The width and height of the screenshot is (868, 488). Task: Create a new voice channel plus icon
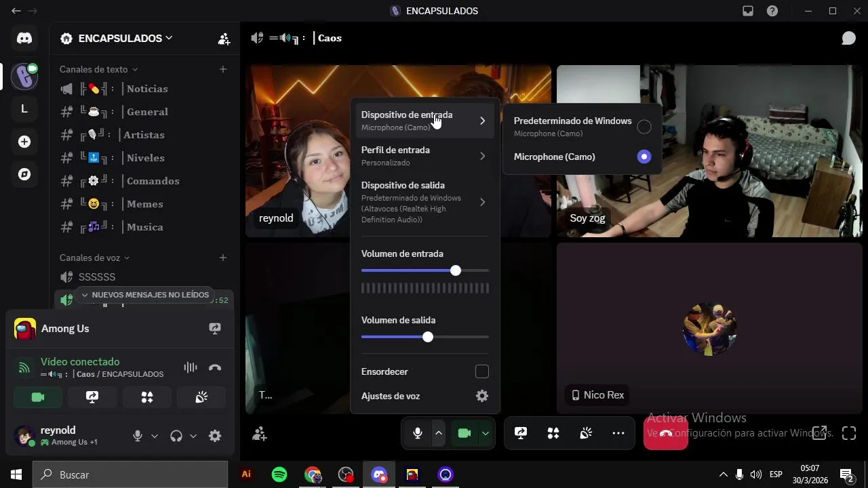click(223, 258)
